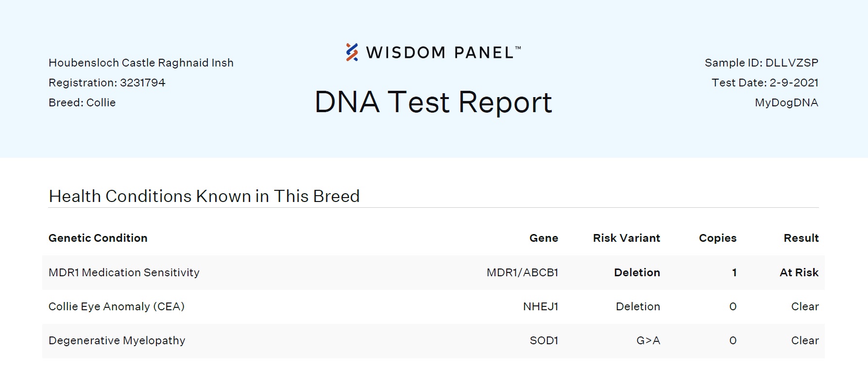Select the Degenerative Myelopathy row
Screen dimensions: 868x369
(433, 341)
